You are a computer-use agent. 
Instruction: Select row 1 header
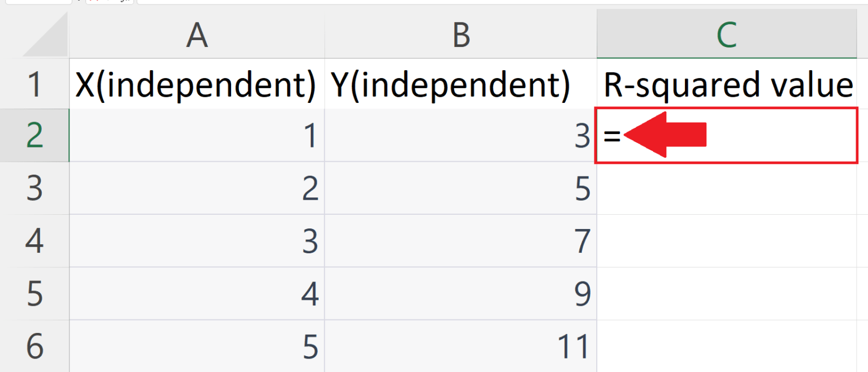[34, 83]
